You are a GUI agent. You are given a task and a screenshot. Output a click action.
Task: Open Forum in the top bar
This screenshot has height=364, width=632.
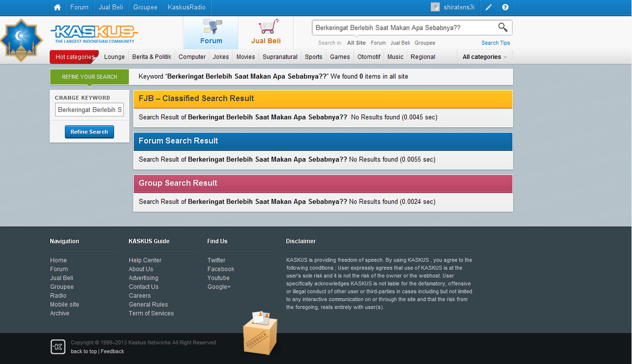click(79, 7)
